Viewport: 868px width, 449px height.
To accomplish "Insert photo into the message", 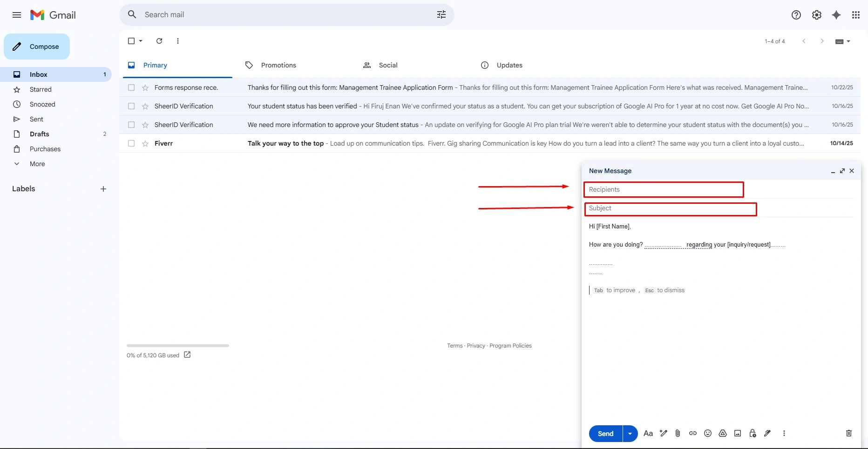I will click(738, 433).
